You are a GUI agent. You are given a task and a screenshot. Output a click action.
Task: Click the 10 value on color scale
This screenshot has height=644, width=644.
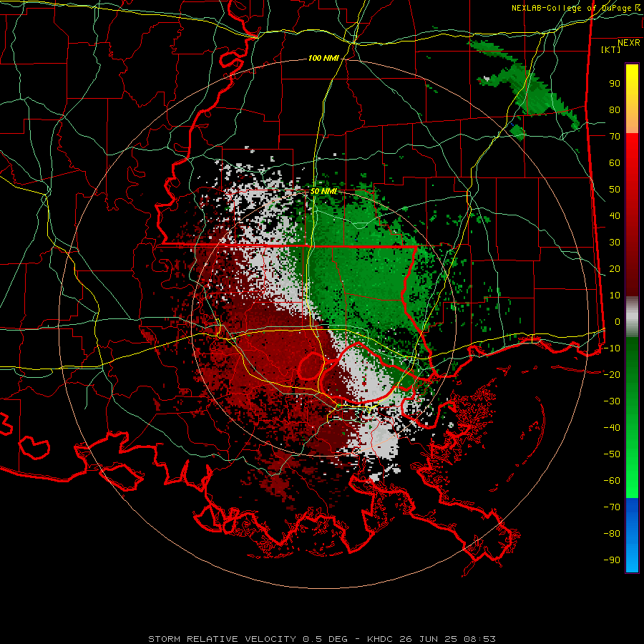615,296
